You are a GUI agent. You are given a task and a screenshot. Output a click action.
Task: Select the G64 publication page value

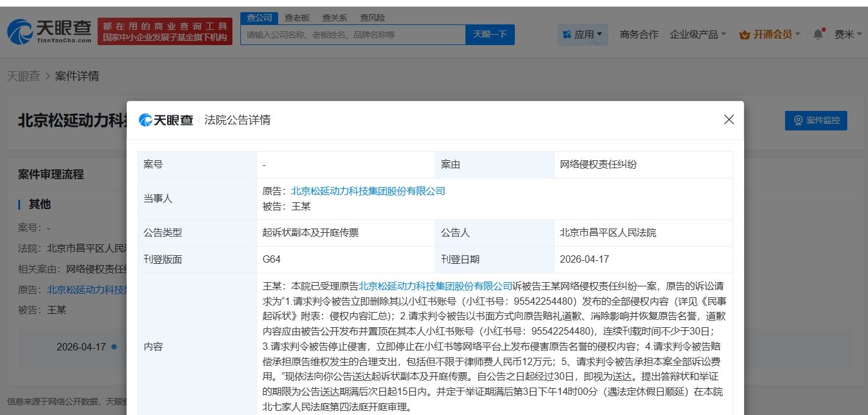click(x=271, y=259)
